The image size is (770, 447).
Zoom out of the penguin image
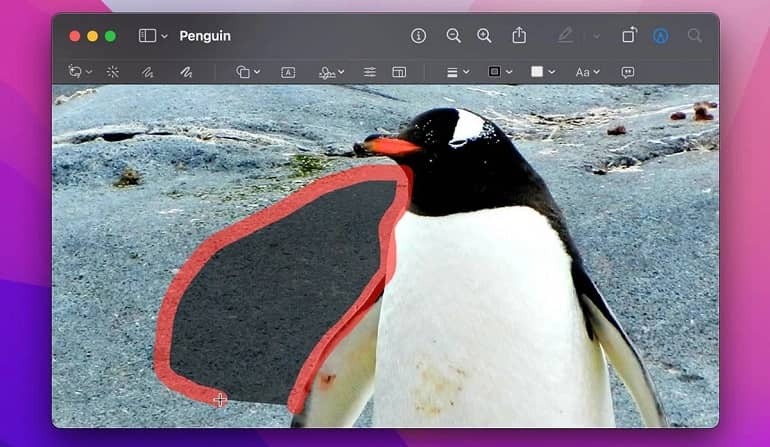pos(453,35)
